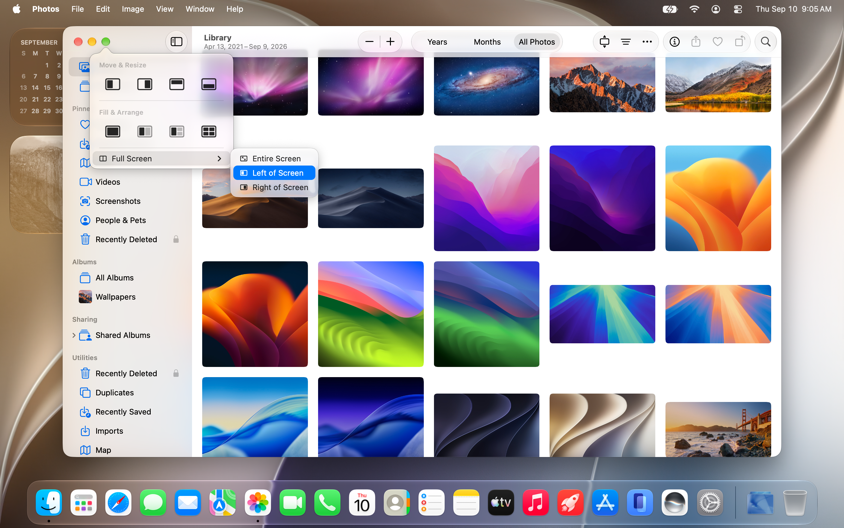Viewport: 844px width, 528px height.
Task: Open Finder from the Dock
Action: (x=49, y=503)
